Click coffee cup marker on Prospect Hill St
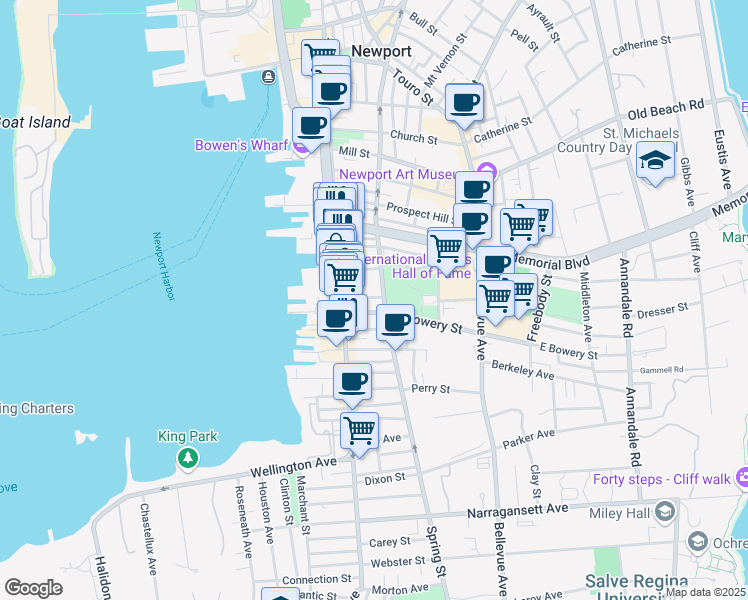This screenshot has width=748, height=600. tap(472, 225)
